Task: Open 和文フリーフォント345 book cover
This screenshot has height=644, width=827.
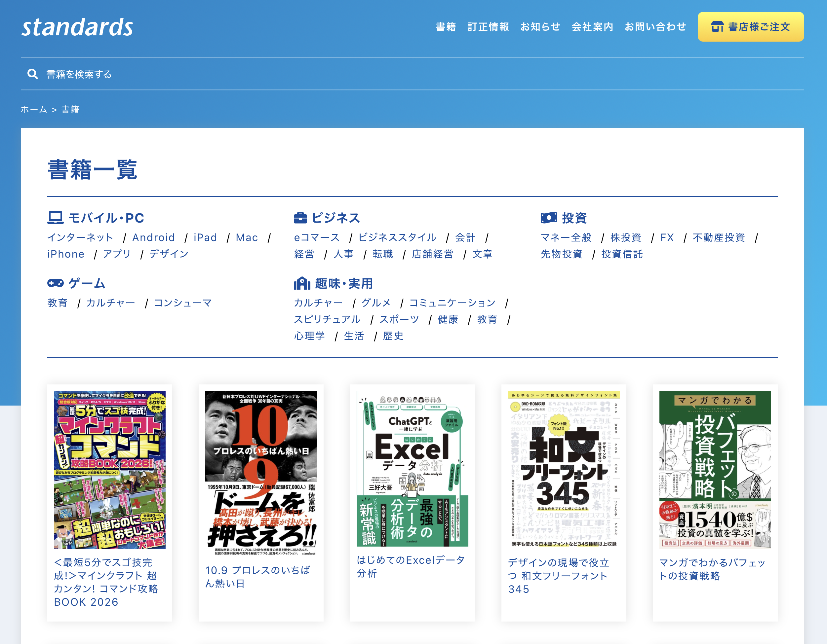Action: click(564, 469)
